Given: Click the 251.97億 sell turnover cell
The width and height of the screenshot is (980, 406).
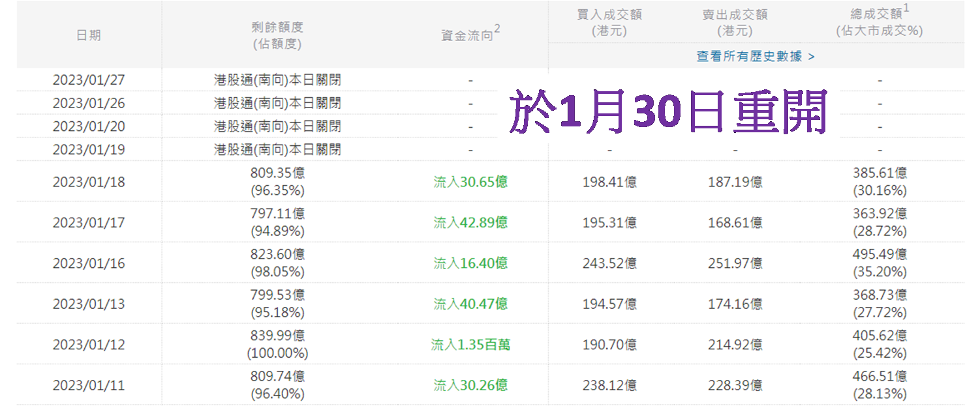Looking at the screenshot, I should 735,263.
